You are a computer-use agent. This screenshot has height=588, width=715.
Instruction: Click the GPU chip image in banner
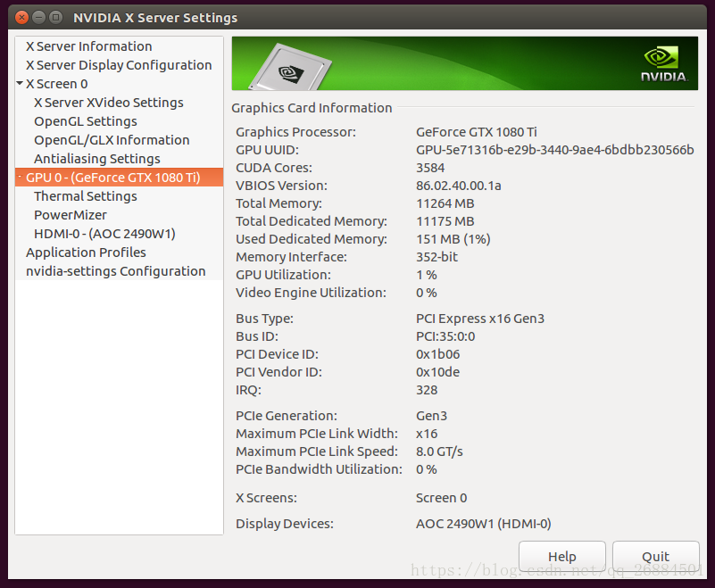pyautogui.click(x=291, y=69)
